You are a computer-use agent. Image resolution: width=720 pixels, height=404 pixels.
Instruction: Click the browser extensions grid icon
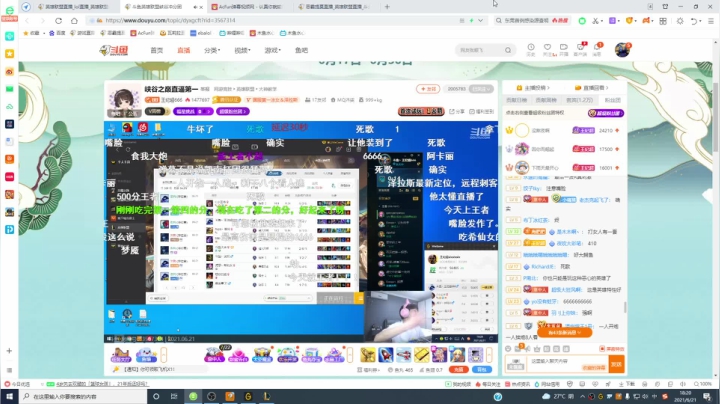(663, 21)
